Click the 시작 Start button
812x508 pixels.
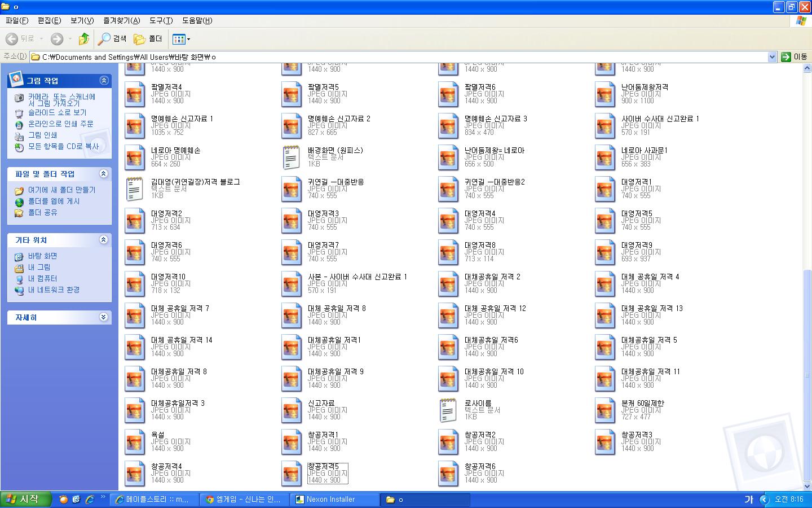point(27,499)
